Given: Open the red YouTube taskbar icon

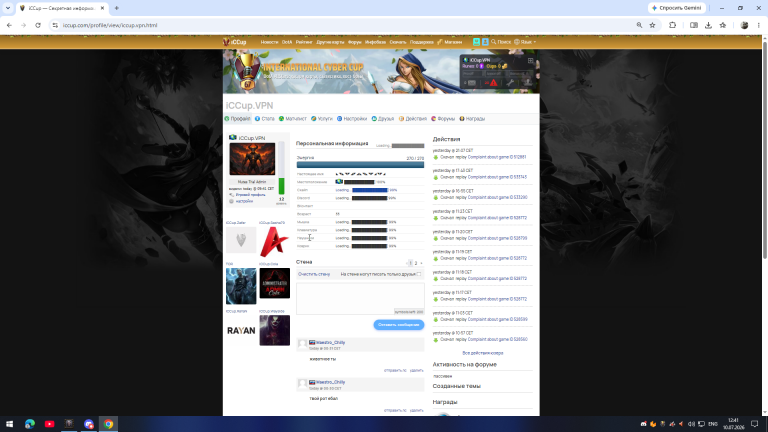Looking at the screenshot, I should [49, 424].
